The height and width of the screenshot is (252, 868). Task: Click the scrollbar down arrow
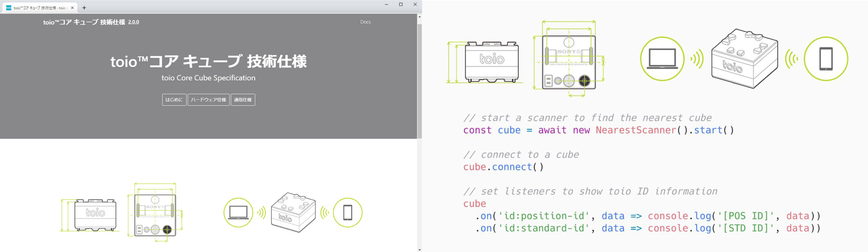click(x=420, y=250)
